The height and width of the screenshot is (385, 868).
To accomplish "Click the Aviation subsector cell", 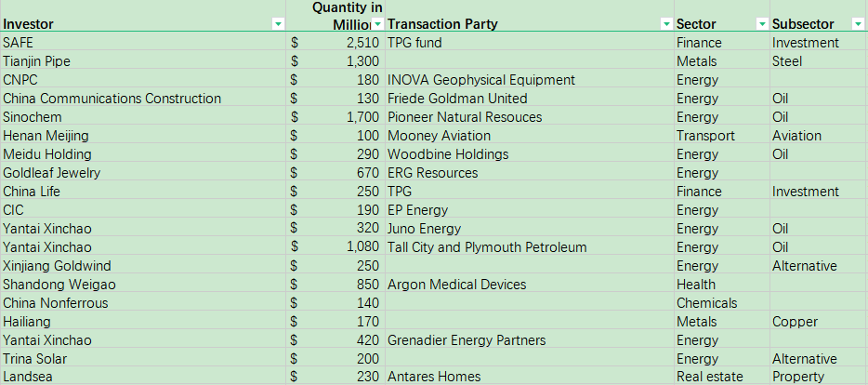I will click(796, 136).
